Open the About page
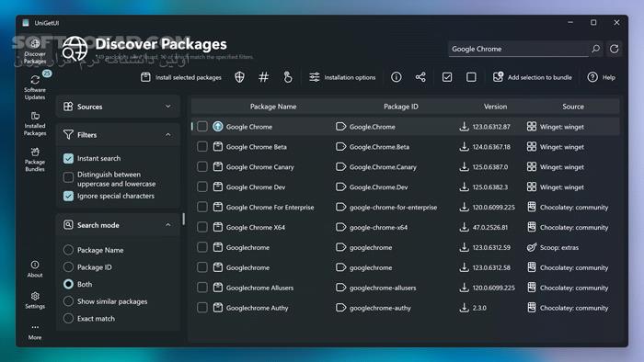 pos(35,269)
